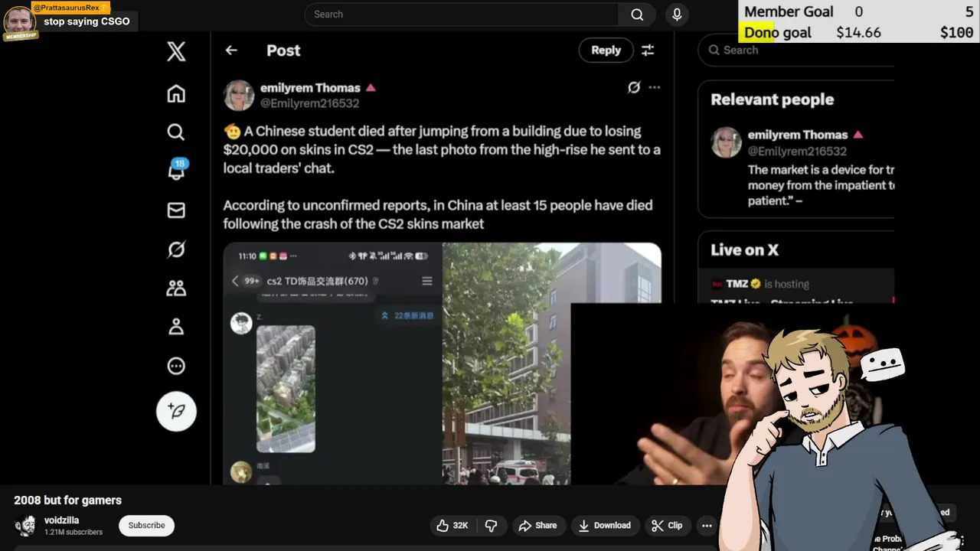Dislike the video
This screenshot has width=980, height=551.
[492, 526]
